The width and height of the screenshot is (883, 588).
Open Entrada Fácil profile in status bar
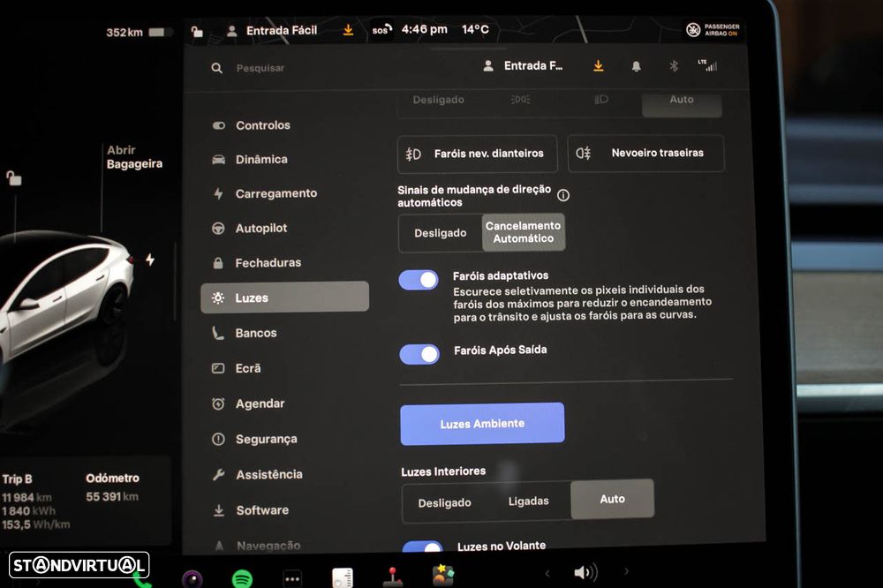click(x=271, y=30)
